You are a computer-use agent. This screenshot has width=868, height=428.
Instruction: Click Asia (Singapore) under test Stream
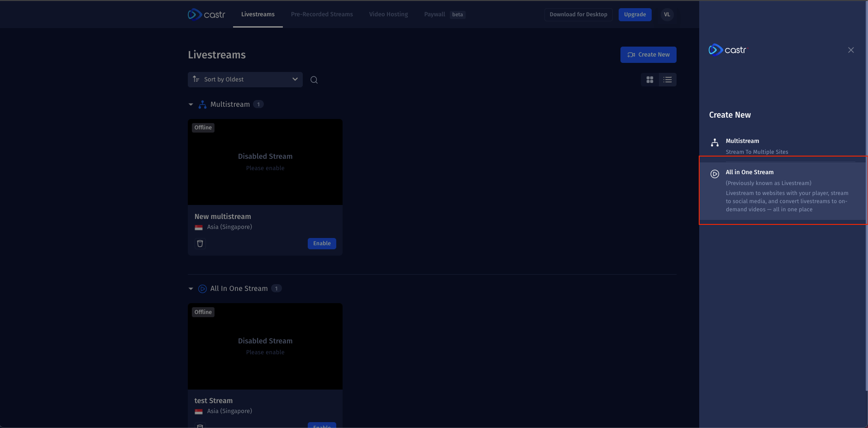(229, 411)
